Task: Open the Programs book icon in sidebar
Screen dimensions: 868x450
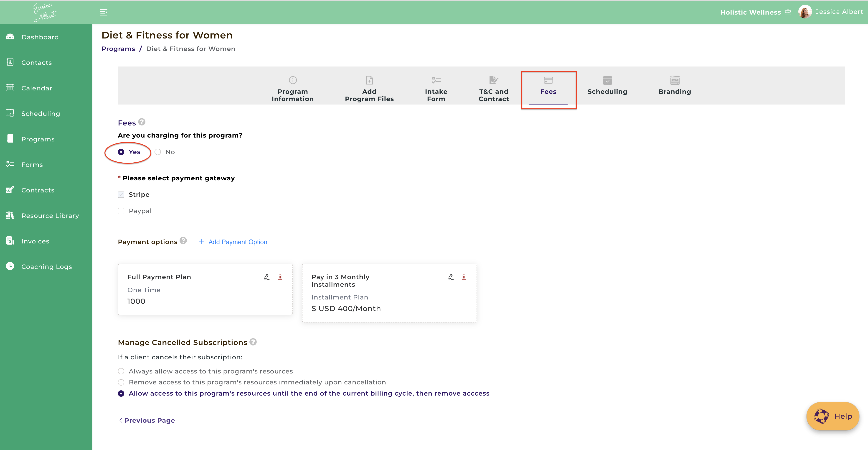Action: point(10,139)
